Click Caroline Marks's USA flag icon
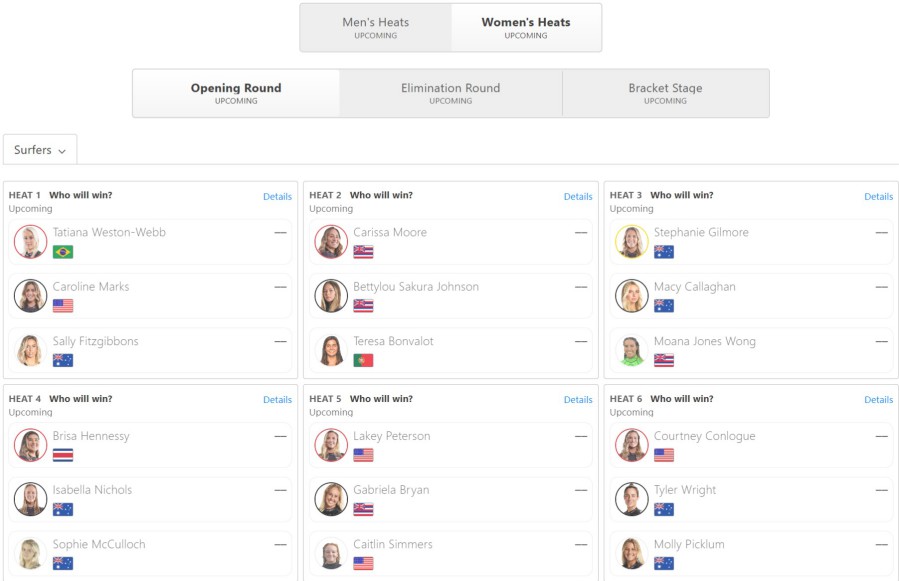This screenshot has height=581, width=899. [x=63, y=306]
